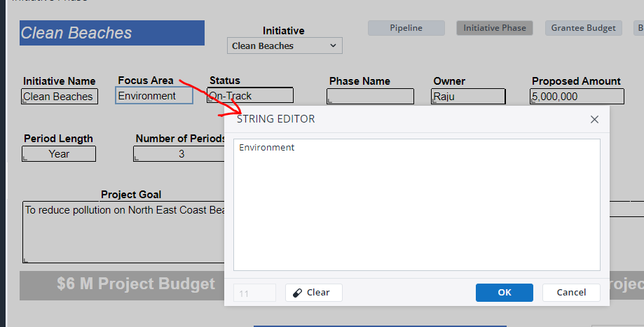
Task: Click the Period Length field showing Year
Action: [59, 154]
